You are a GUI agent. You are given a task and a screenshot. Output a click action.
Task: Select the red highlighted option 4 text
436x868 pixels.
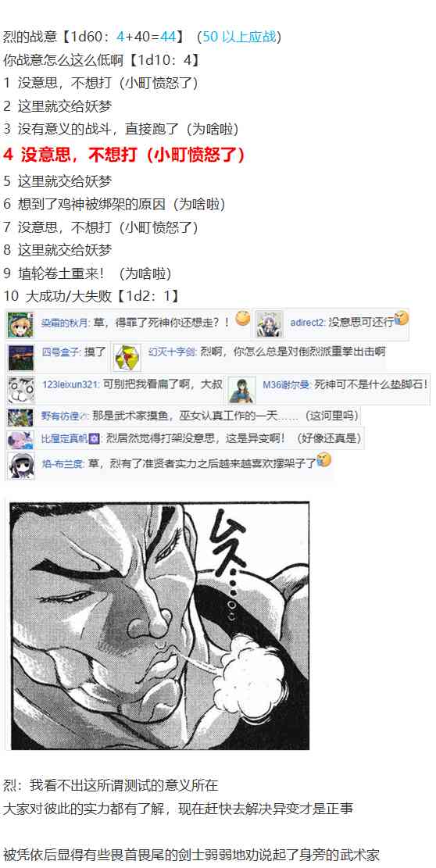pyautogui.click(x=123, y=155)
